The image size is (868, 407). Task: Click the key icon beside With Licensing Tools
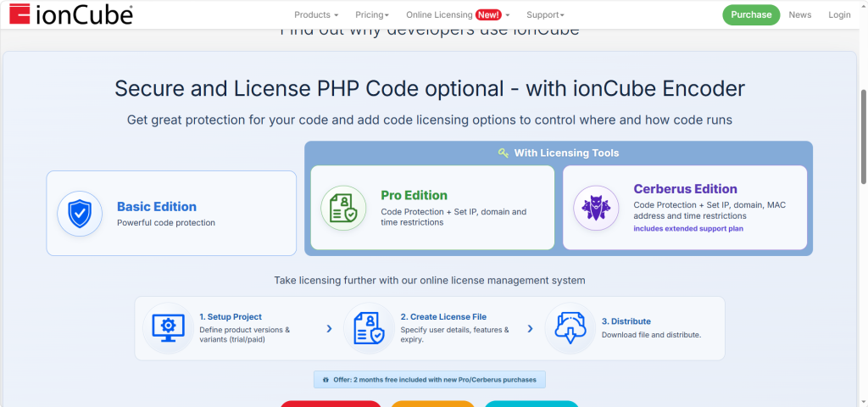coord(504,153)
